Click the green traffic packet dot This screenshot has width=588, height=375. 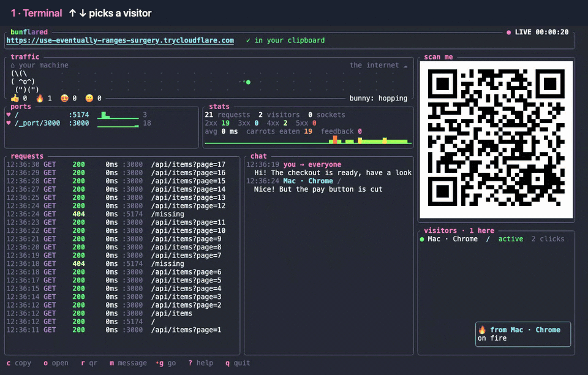coord(248,81)
